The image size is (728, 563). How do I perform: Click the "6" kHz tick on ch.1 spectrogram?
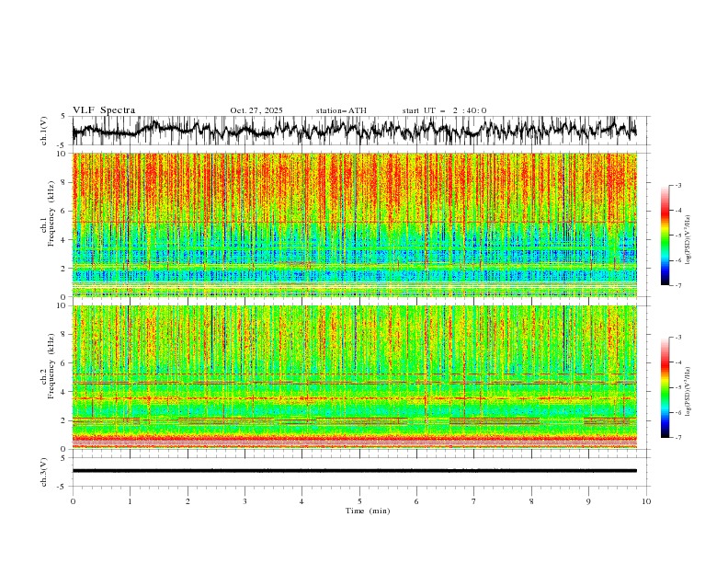[65, 211]
